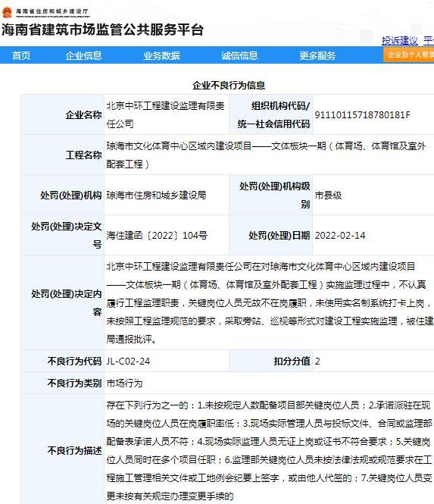Screen dimensions: 434x504
Task: Click the platform title 海南省建筑市场监管公共服务平台
Action: pos(103,30)
